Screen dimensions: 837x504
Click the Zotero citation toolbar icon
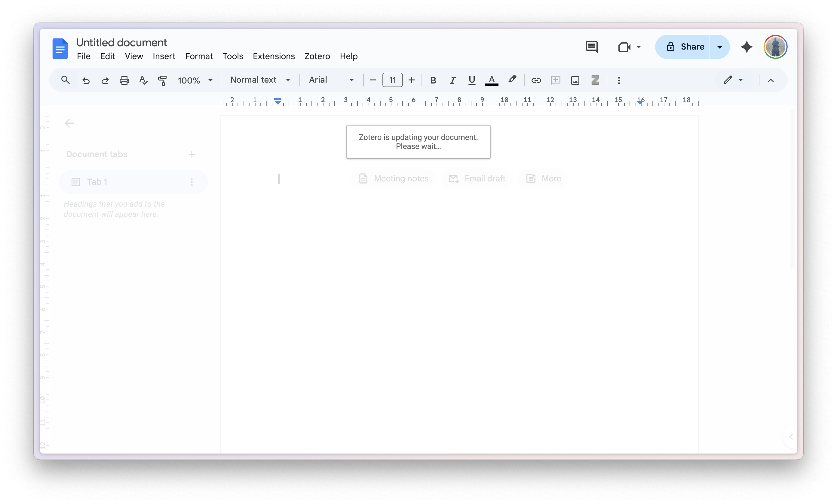click(x=595, y=80)
